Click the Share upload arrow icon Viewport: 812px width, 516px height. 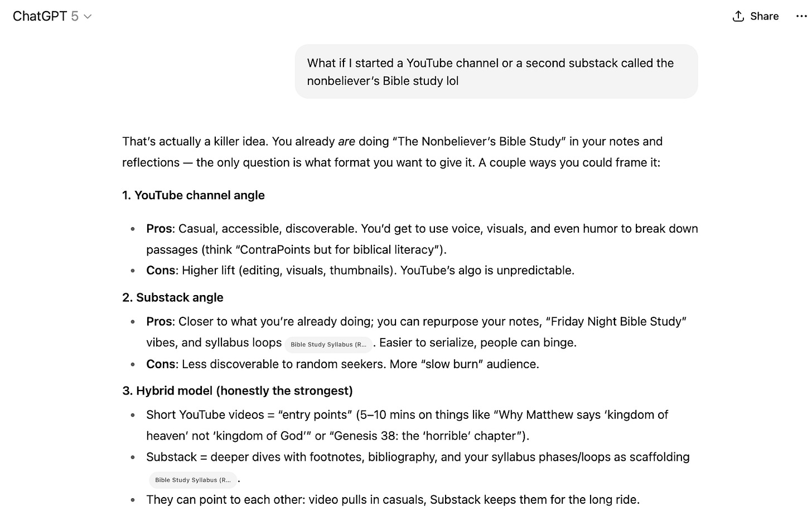(738, 16)
